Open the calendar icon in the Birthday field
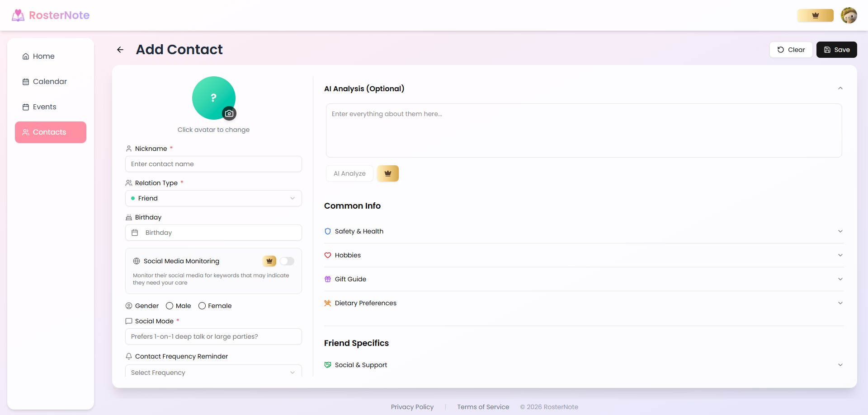Image resolution: width=868 pixels, height=415 pixels. pyautogui.click(x=134, y=232)
